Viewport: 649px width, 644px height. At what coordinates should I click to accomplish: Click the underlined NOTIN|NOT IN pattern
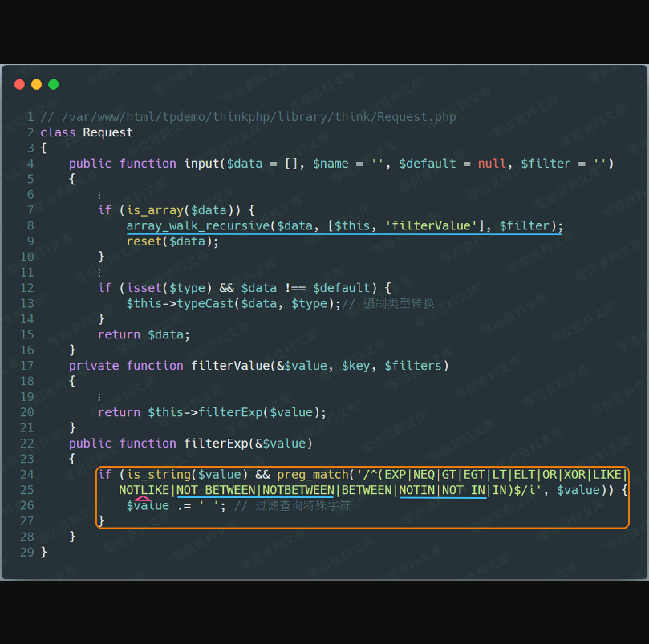pos(443,490)
